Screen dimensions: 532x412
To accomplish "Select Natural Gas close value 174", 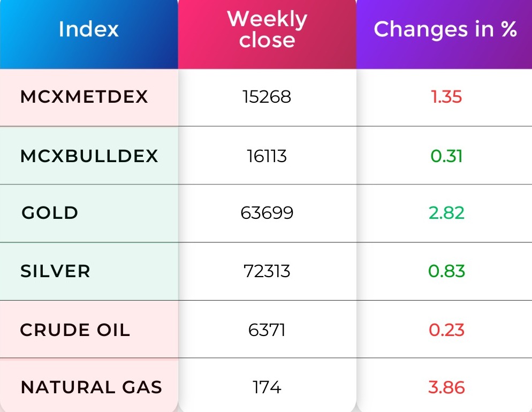I will click(267, 387).
